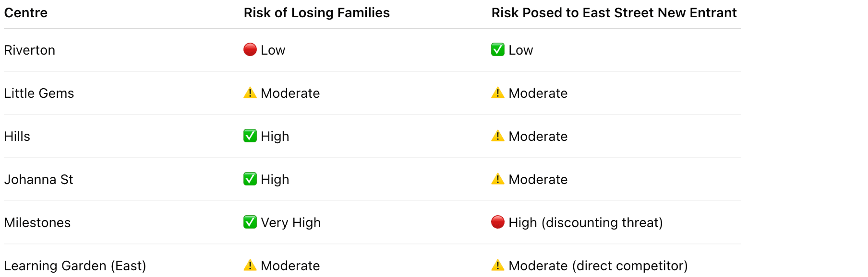Select the Riverton centre name cell
This screenshot has width=868, height=277.
click(x=30, y=50)
